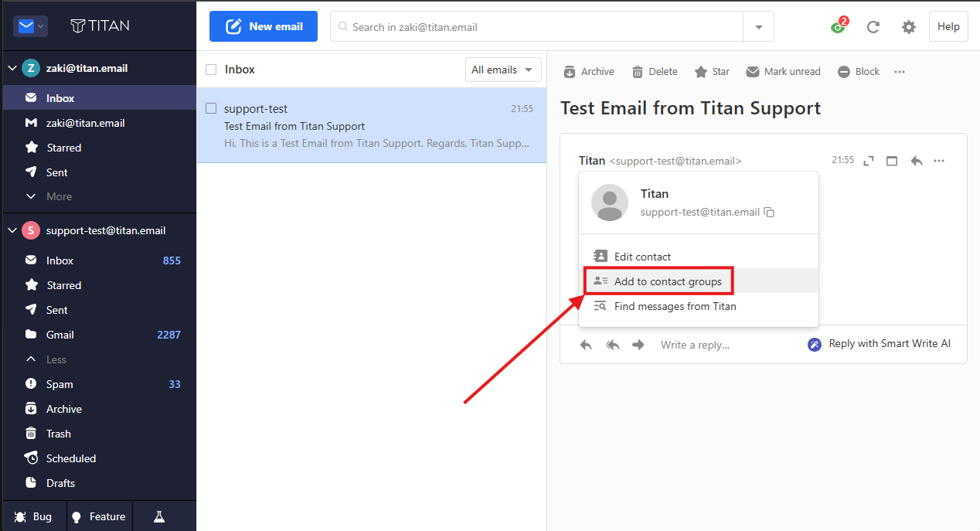
Task: Open the Gmail folder with 2287
Action: coord(98,335)
